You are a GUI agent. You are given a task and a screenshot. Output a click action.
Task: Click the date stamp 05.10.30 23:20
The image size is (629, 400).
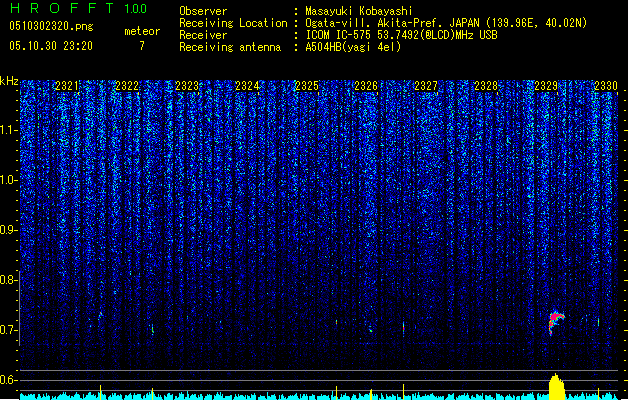51,46
